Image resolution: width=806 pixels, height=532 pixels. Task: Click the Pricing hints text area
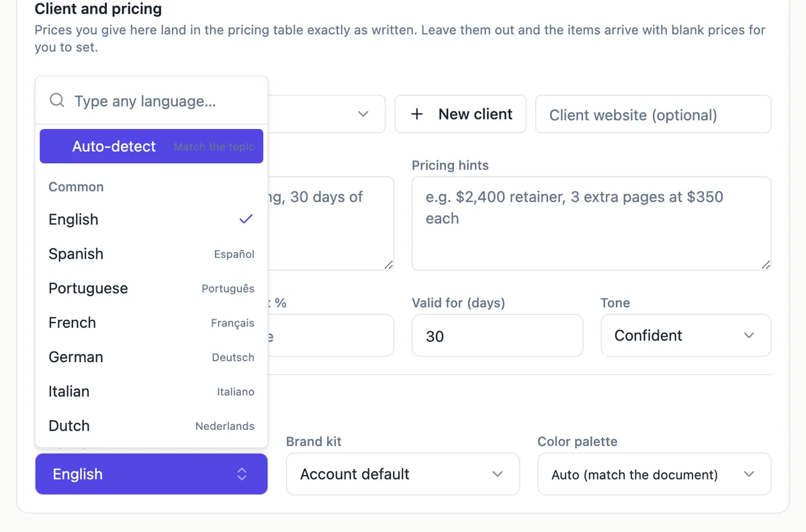point(591,224)
